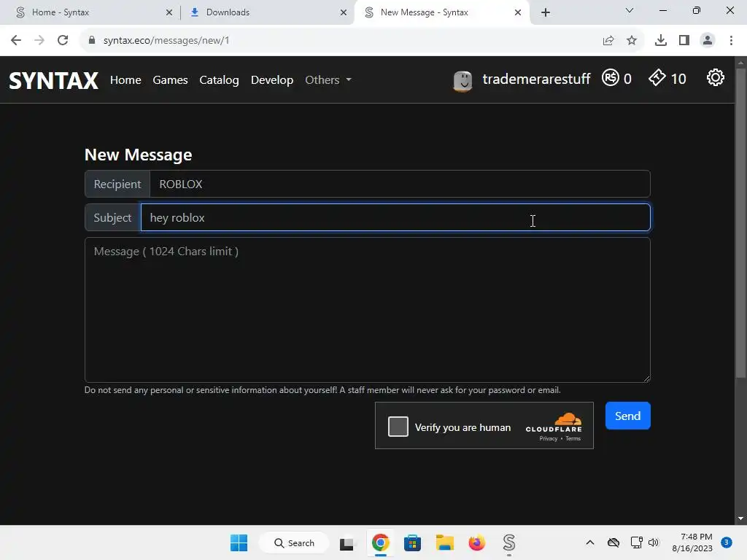Click the scrollbar down arrow
The image size is (747, 560).
click(741, 519)
